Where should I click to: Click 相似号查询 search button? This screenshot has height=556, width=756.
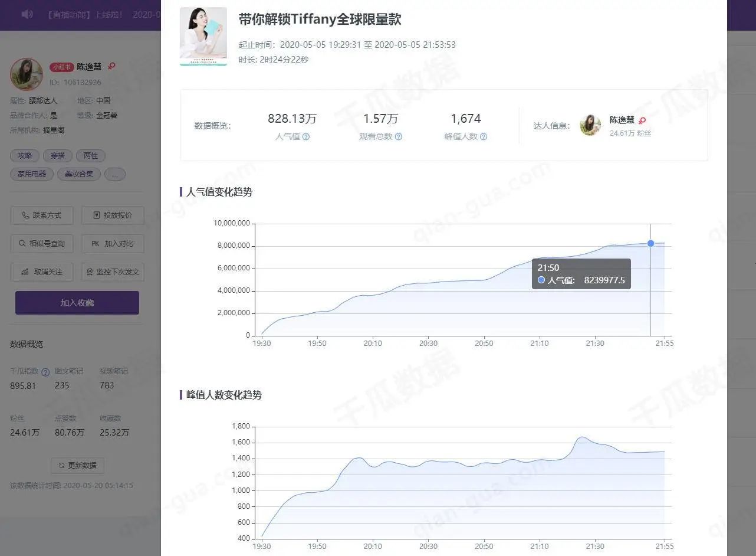(x=42, y=244)
